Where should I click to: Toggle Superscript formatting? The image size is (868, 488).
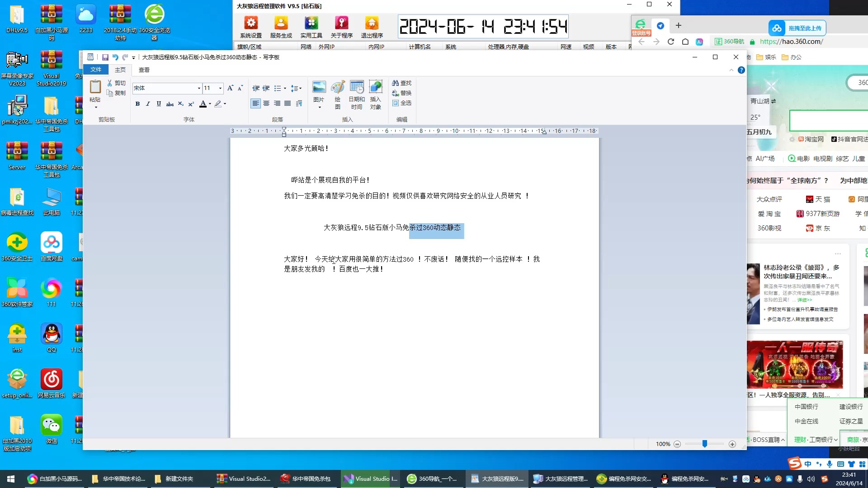[x=191, y=104]
